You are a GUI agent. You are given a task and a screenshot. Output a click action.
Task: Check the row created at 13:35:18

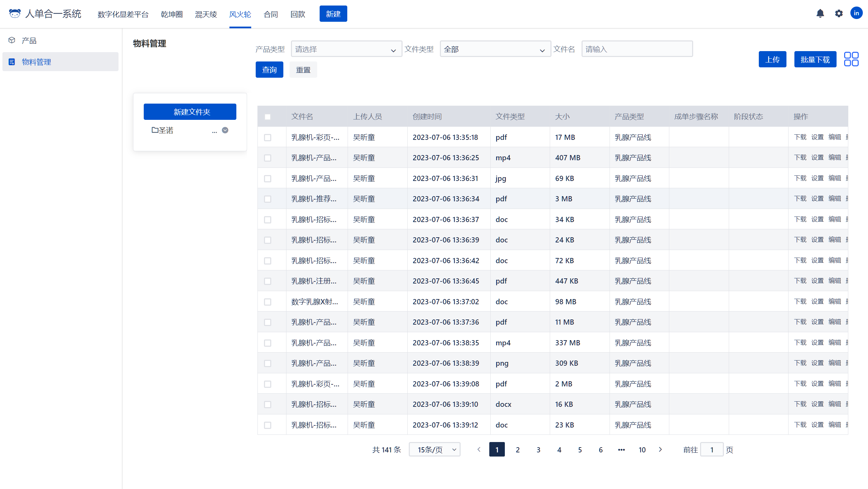point(267,137)
